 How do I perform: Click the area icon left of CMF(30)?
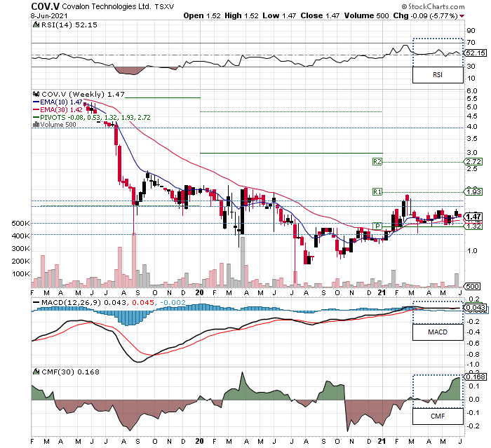(x=36, y=372)
